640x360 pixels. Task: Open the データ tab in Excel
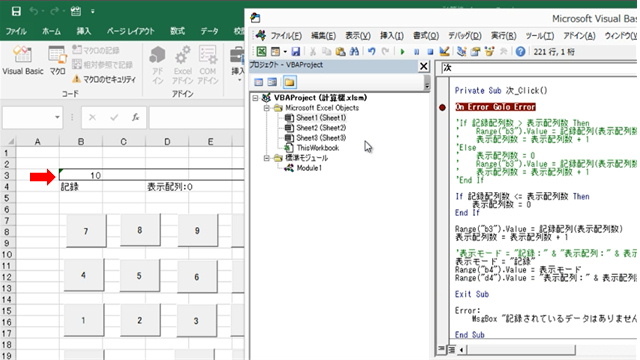(x=209, y=31)
